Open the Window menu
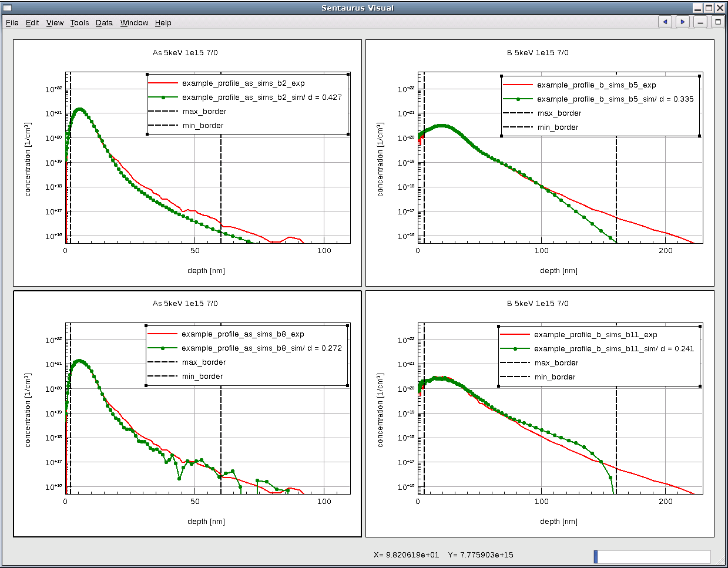 click(x=134, y=23)
